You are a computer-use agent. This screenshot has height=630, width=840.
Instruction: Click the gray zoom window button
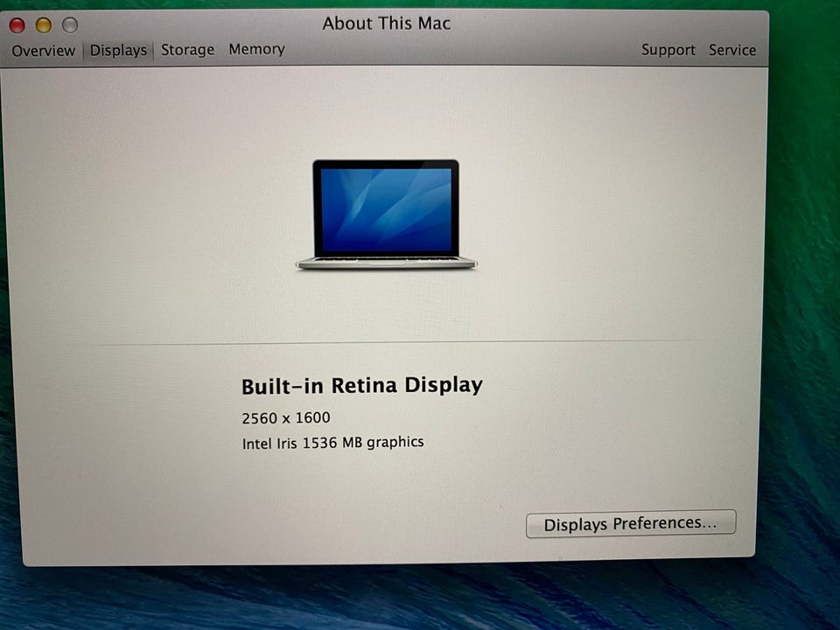(70, 24)
